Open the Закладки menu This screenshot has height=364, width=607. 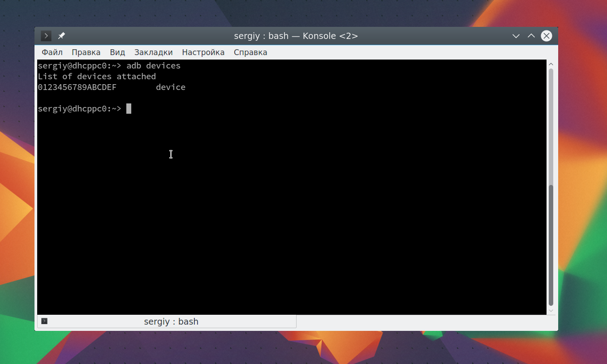pos(154,52)
